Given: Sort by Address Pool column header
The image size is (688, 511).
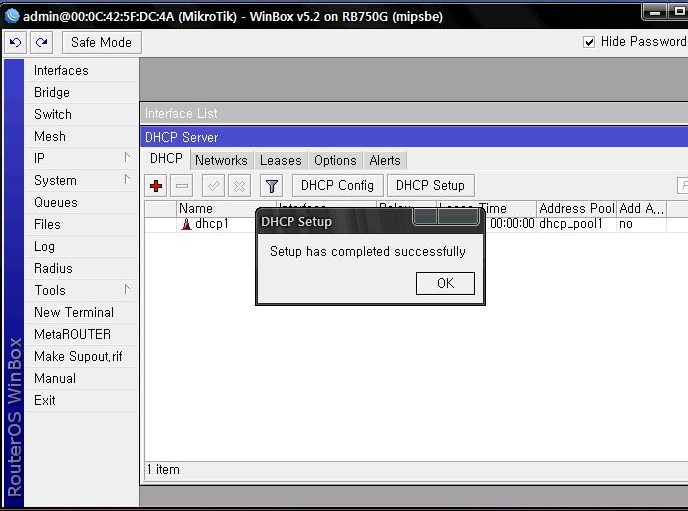Looking at the screenshot, I should pos(577,208).
